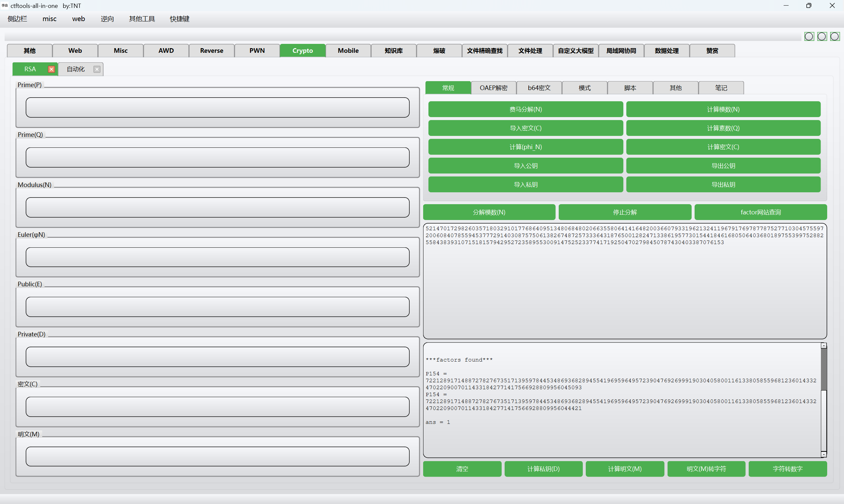This screenshot has width=844, height=504.
Task: Switch to the Misc category tab
Action: (120, 50)
